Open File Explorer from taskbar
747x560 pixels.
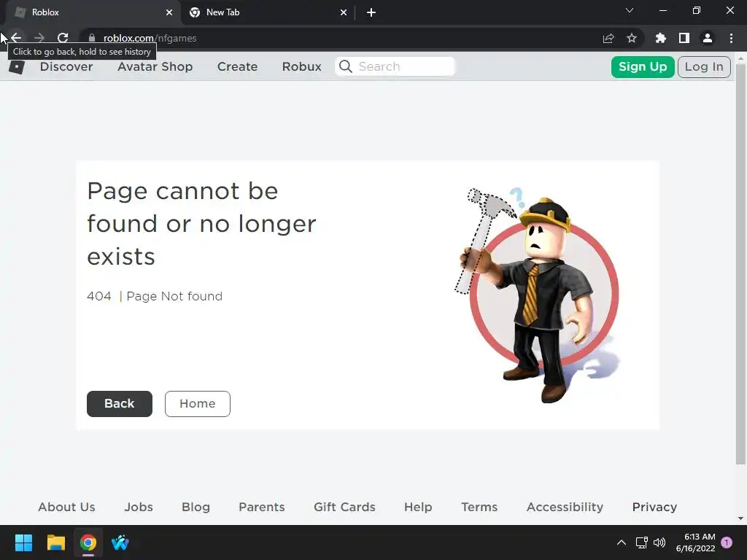tap(55, 542)
